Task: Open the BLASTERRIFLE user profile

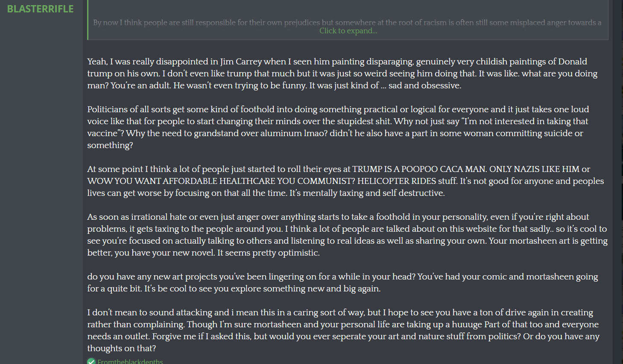Action: pyautogui.click(x=40, y=9)
